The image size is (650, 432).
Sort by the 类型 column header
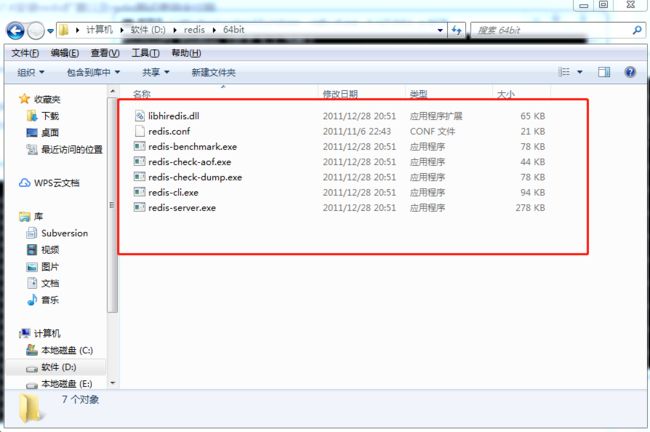click(x=418, y=94)
